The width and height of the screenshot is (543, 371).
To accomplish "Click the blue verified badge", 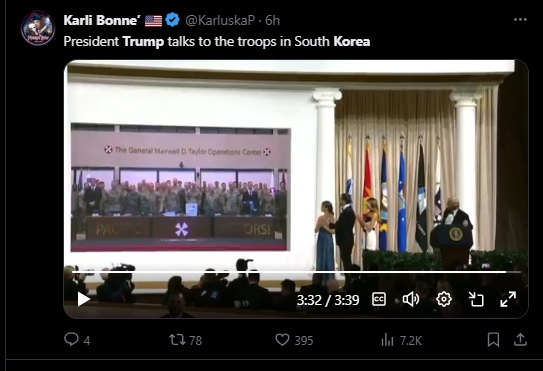I will point(172,20).
